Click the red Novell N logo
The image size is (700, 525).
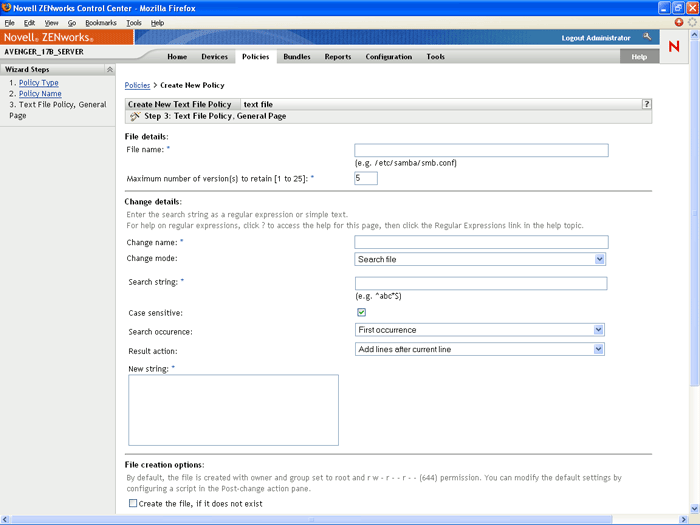(674, 46)
